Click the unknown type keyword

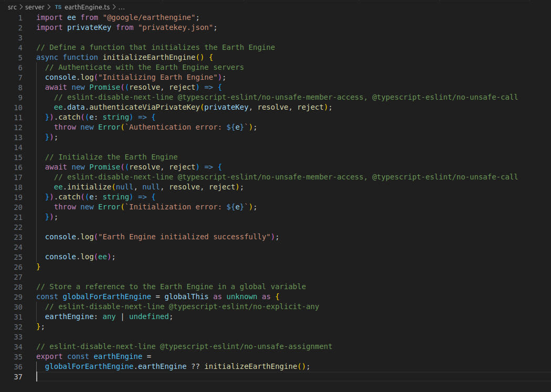pos(242,297)
